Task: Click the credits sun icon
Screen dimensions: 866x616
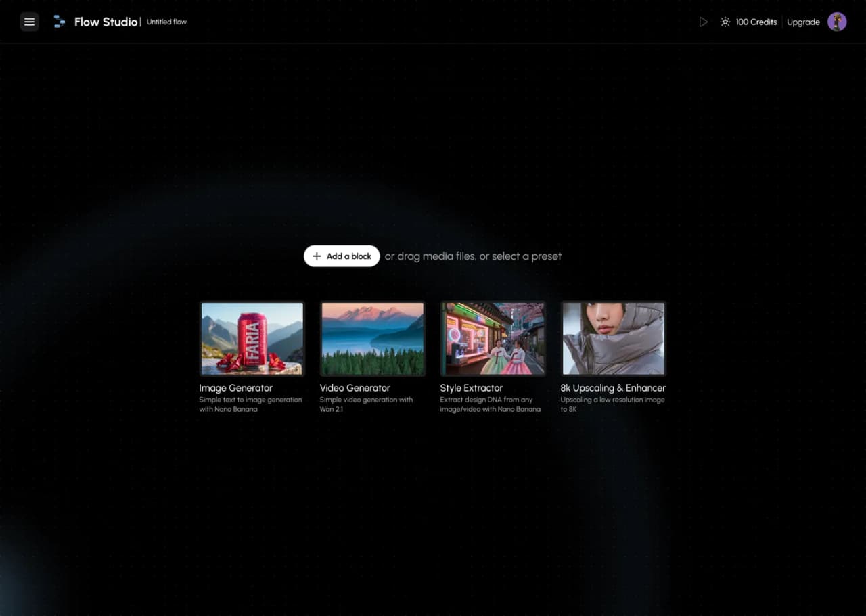Action: click(725, 22)
